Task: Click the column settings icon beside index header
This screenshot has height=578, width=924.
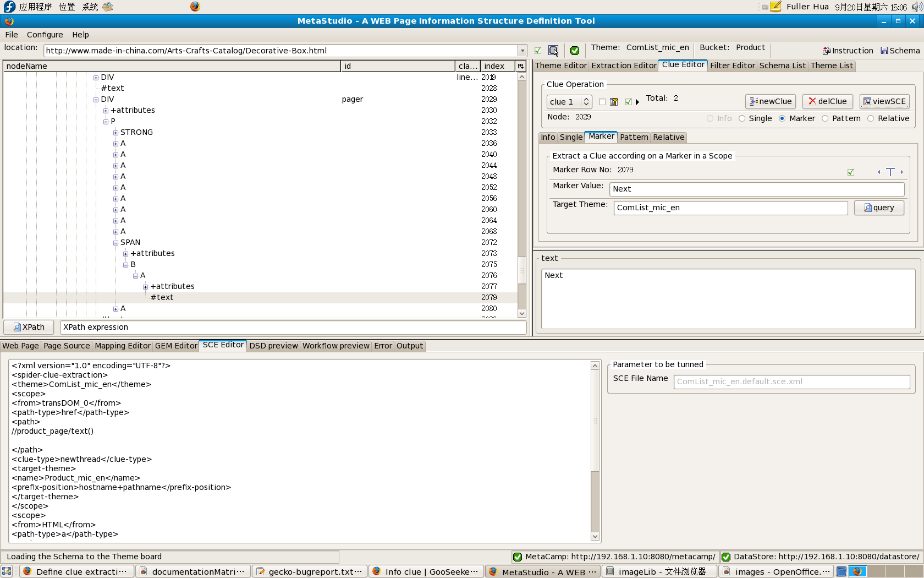Action: (x=520, y=66)
